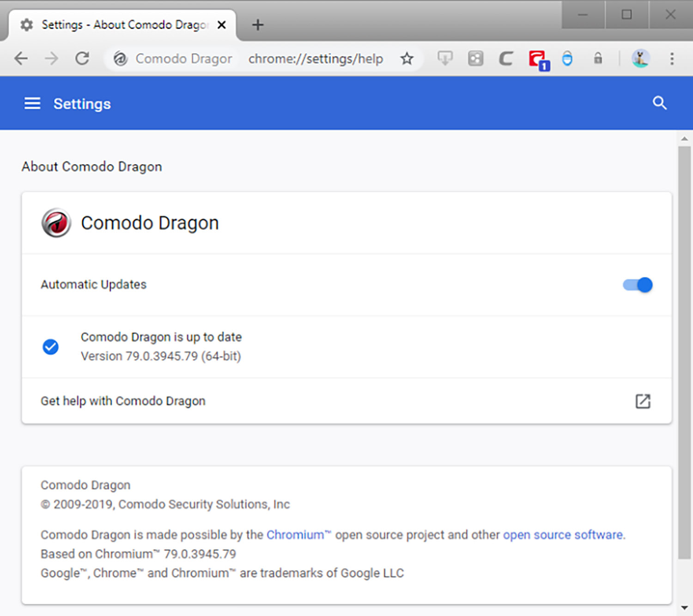Open the external link icon for help
This screenshot has width=693, height=616.
[643, 401]
